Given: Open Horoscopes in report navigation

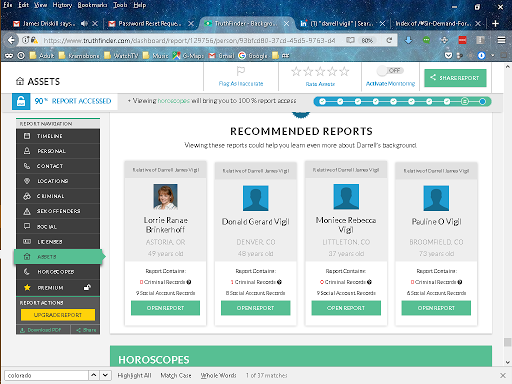Looking at the screenshot, I should click(58, 272).
